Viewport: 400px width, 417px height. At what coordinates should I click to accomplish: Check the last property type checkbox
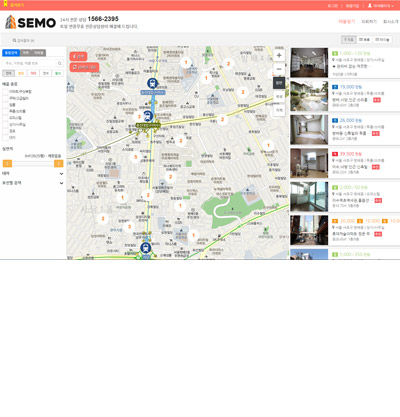click(x=5, y=138)
